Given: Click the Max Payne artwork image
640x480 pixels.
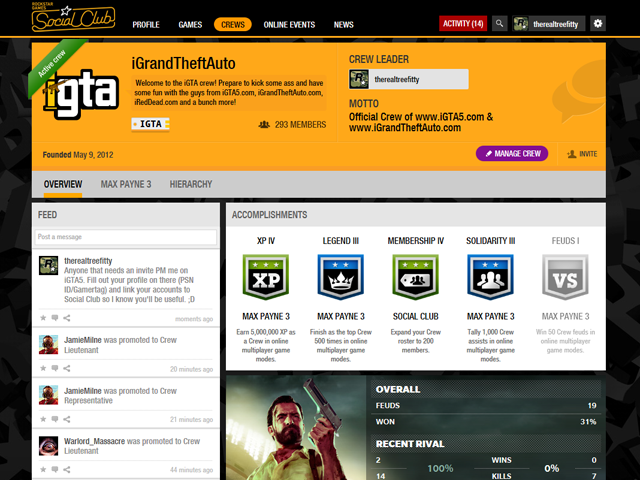Looking at the screenshot, I should click(x=296, y=428).
